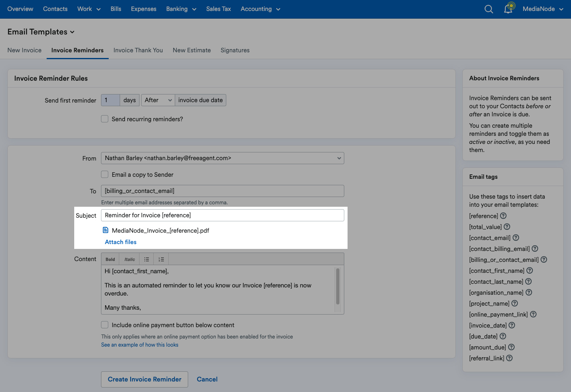This screenshot has height=392, width=571.
Task: Enable Send recurring reminders checkbox
Action: coord(105,119)
